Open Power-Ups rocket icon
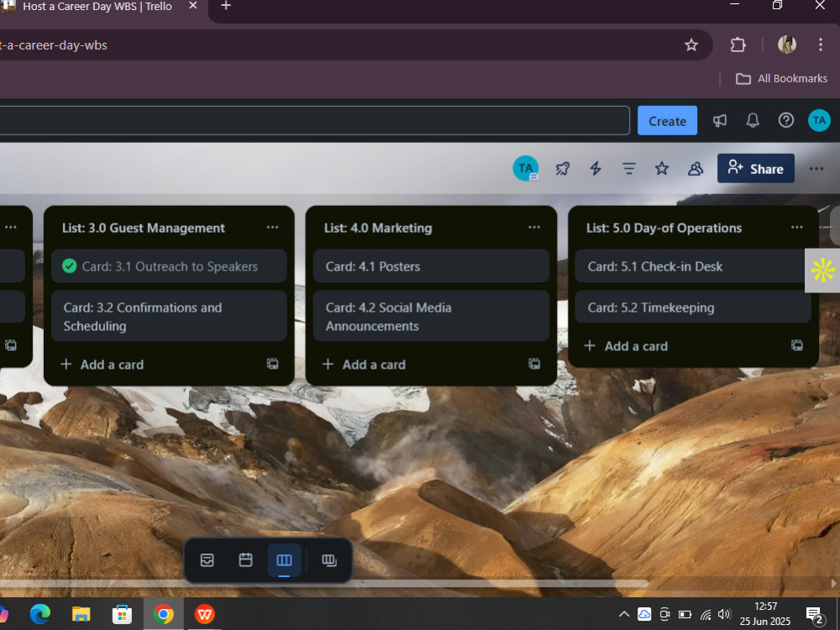840x630 pixels. click(563, 169)
